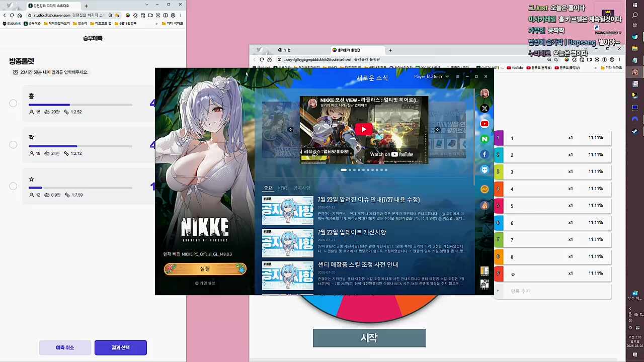Viewport: 644px width, 362px height.
Task: Select the 중요 news tab
Action: click(x=268, y=188)
